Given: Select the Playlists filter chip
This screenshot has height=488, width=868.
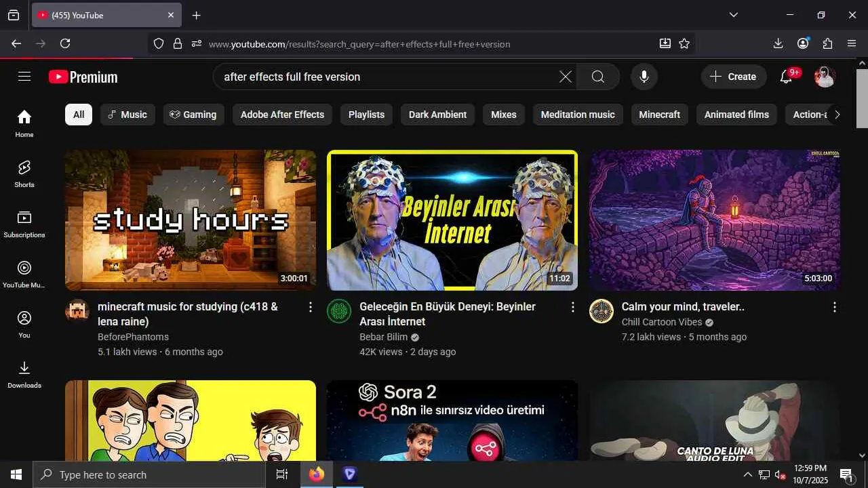Looking at the screenshot, I should point(366,115).
